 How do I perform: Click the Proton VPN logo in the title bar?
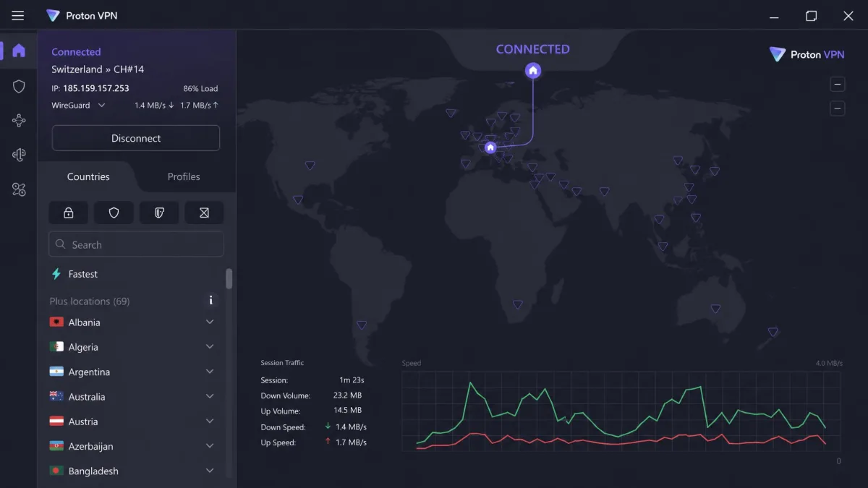[53, 16]
